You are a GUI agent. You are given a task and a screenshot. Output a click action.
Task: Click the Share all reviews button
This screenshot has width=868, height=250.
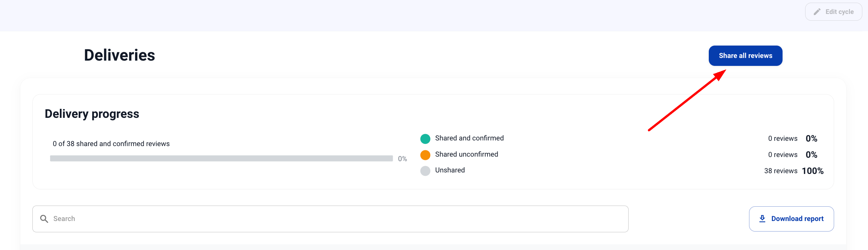point(745,56)
